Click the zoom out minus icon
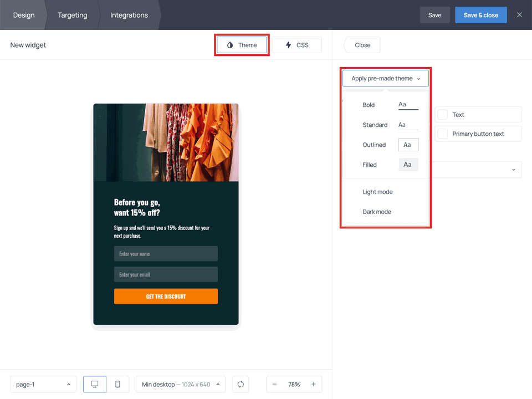The image size is (532, 399). (275, 384)
